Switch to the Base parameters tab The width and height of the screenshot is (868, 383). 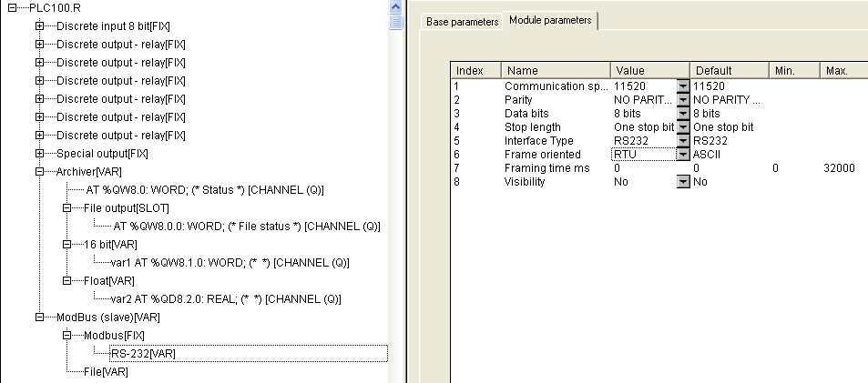point(463,21)
